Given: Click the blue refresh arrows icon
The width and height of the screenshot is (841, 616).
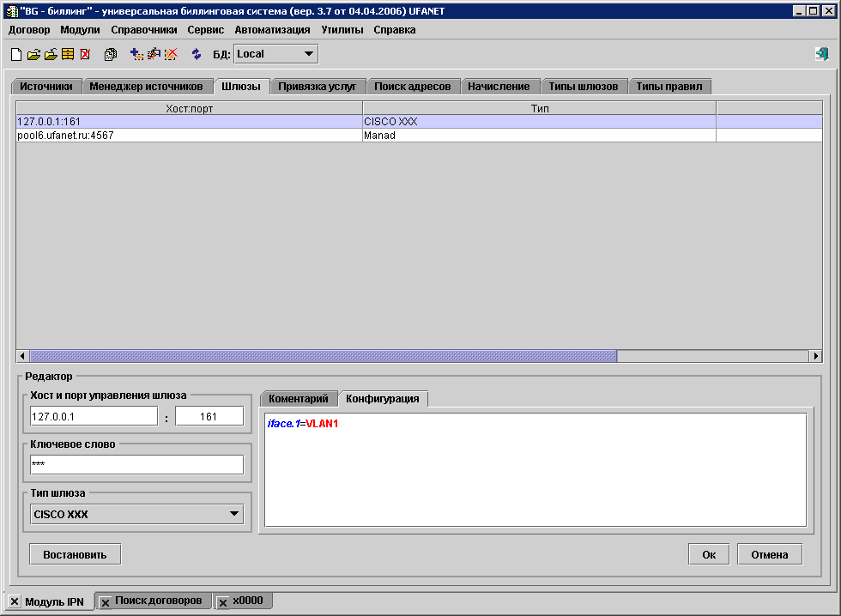Looking at the screenshot, I should coord(197,54).
